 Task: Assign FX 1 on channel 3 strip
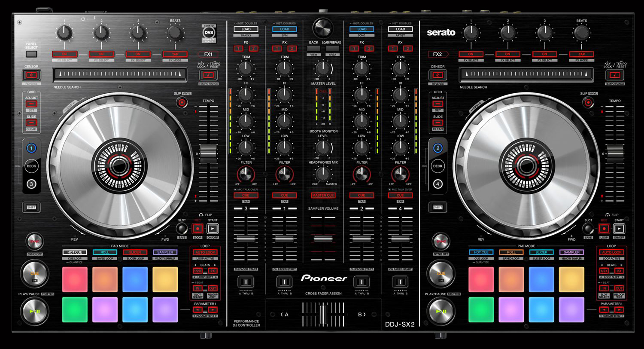point(238,49)
